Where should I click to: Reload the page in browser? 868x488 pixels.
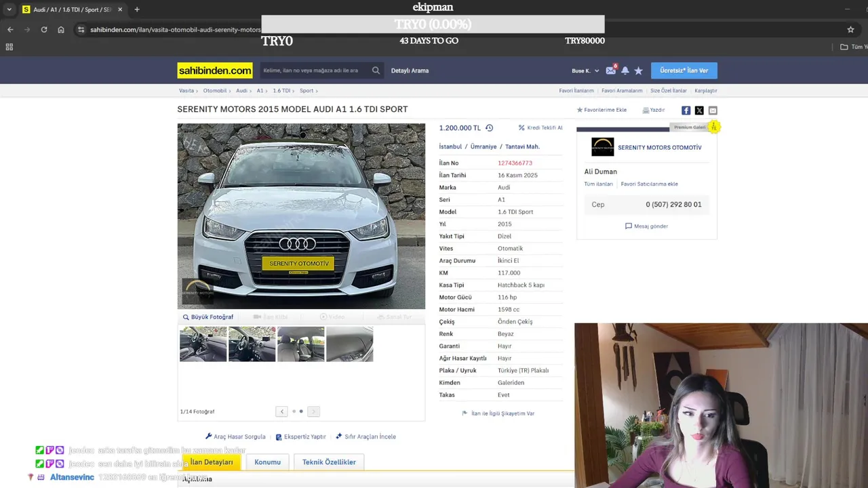44,30
